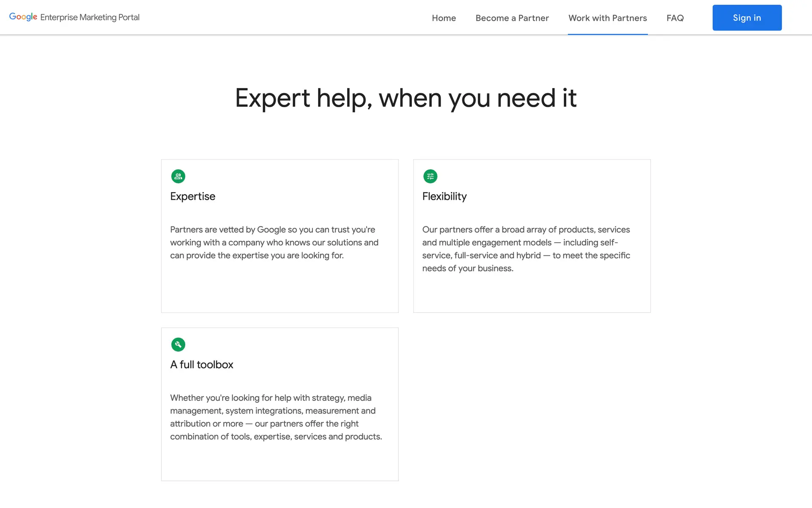Select the Work with Partners tab

click(607, 18)
